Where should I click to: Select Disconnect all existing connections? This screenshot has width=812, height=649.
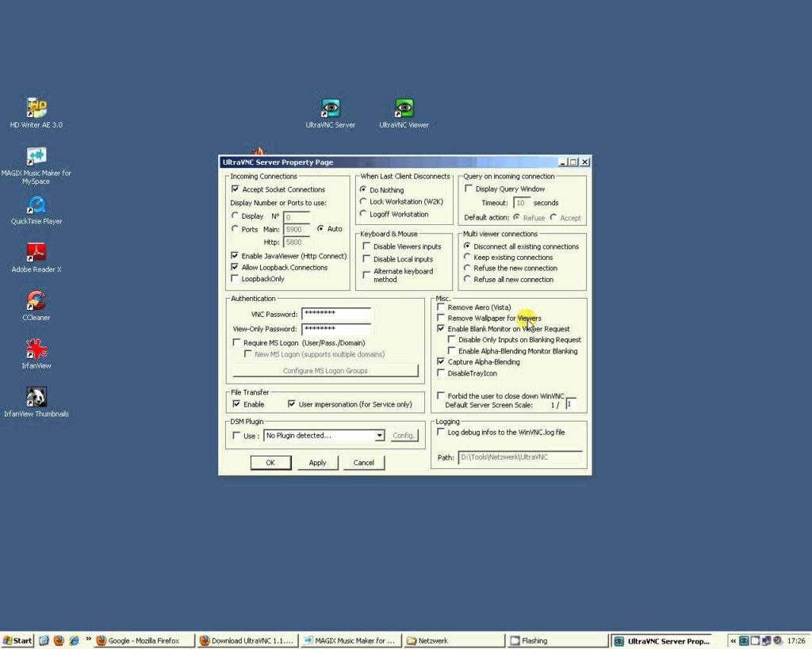tap(467, 246)
